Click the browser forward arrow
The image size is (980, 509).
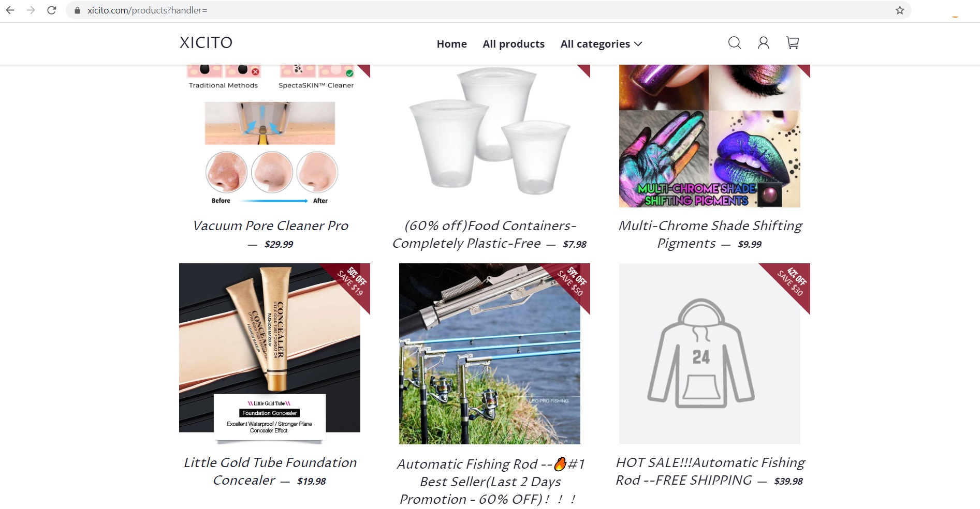pyautogui.click(x=31, y=10)
